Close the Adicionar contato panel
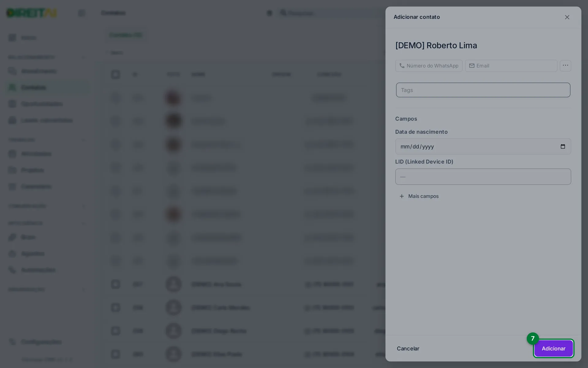This screenshot has height=368, width=588. 567,17
